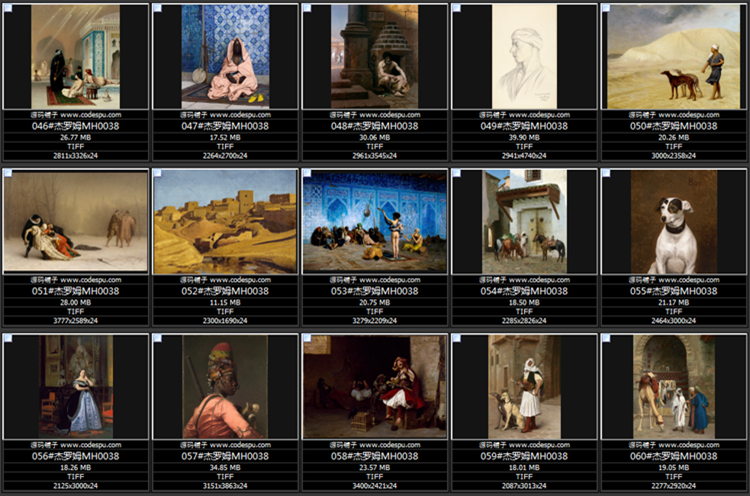750x496 pixels.
Task: Select the desert greyhounds painting thumbnail 050
Action: click(673, 57)
